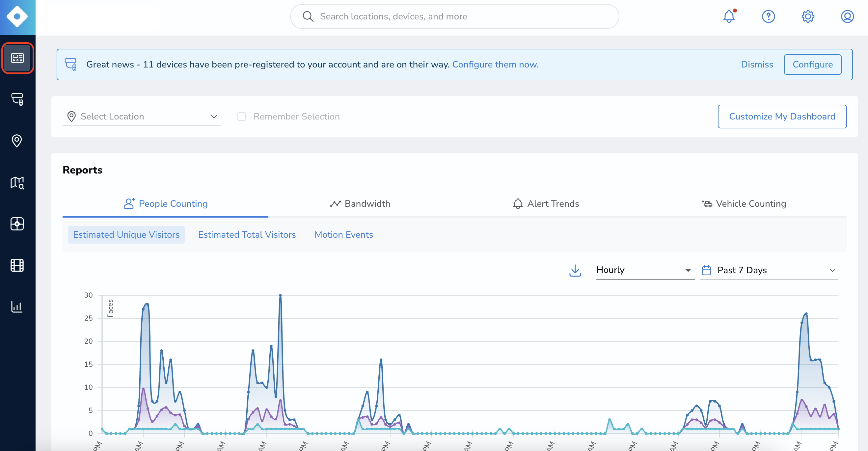Click the search magnifier icon
868x451 pixels.
[x=308, y=16]
